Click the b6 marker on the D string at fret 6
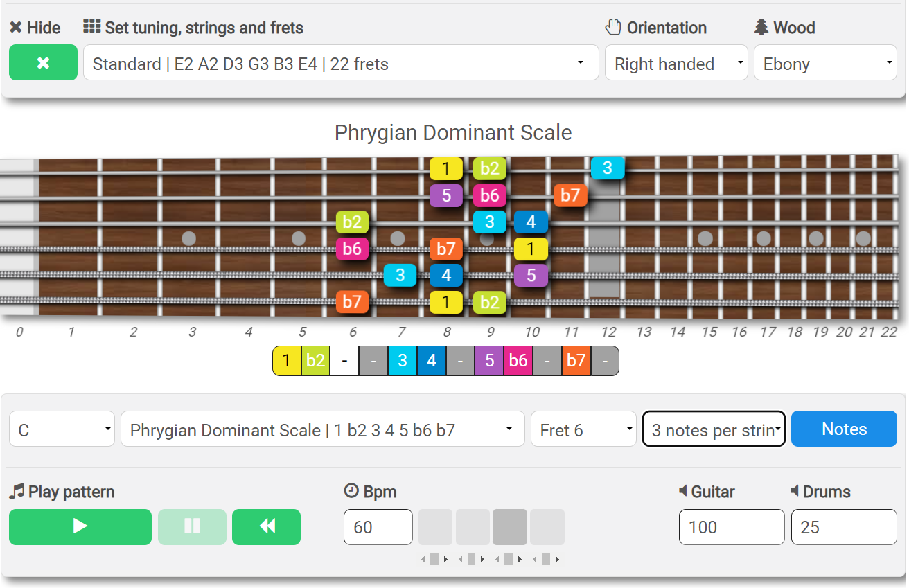Screen dimensions: 909x588 coord(353,249)
